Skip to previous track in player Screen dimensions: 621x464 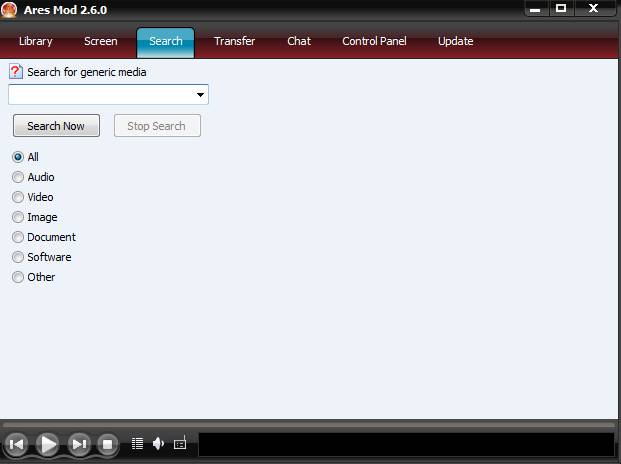pos(17,444)
